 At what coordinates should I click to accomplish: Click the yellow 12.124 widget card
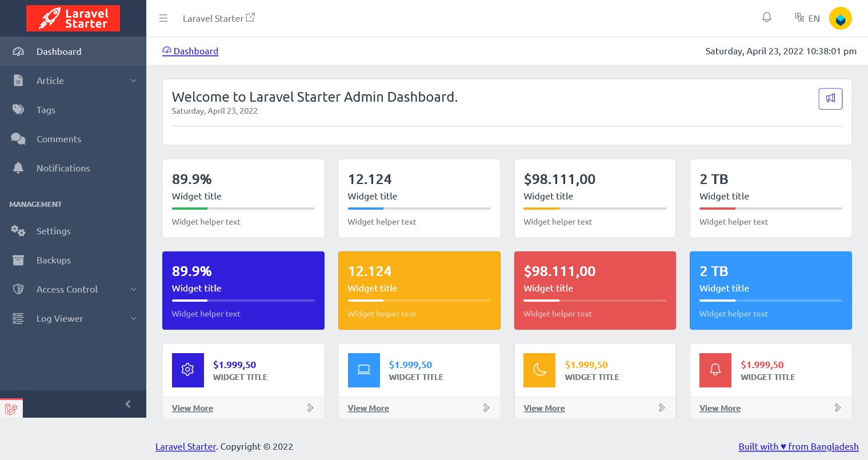pos(419,290)
